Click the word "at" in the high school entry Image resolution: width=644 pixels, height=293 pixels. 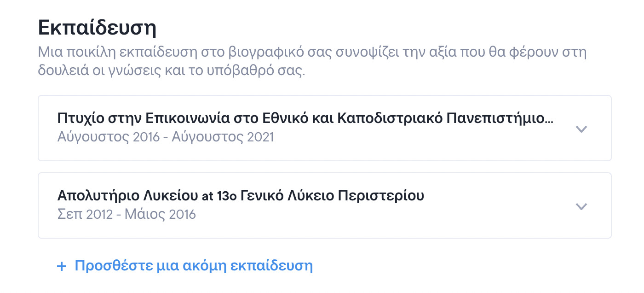pyautogui.click(x=208, y=197)
